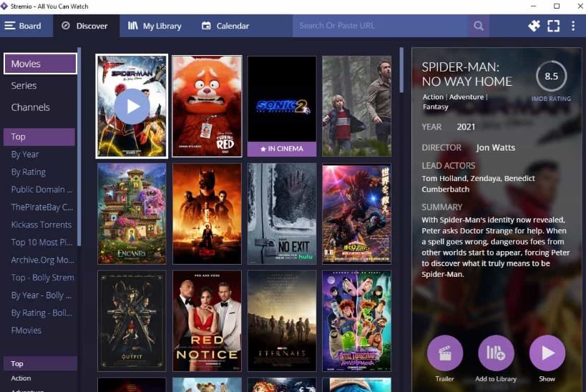Click the In Cinema badge on Sonic 2

click(282, 149)
